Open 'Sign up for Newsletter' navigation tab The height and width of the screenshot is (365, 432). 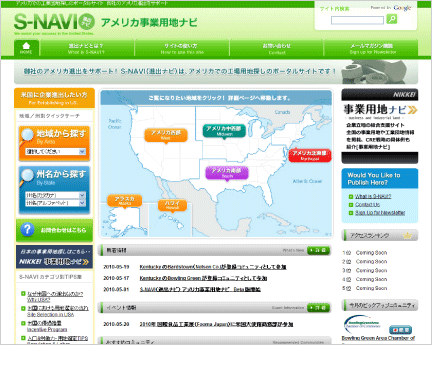(x=371, y=48)
